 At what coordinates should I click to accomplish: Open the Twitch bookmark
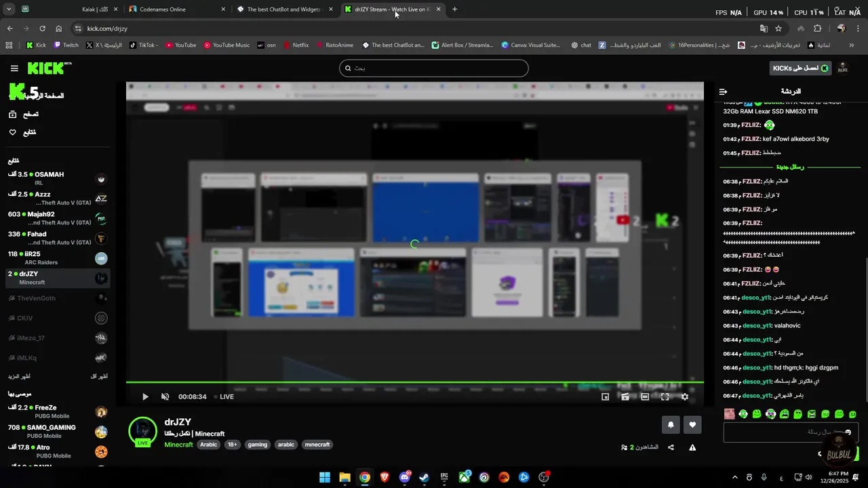click(66, 45)
